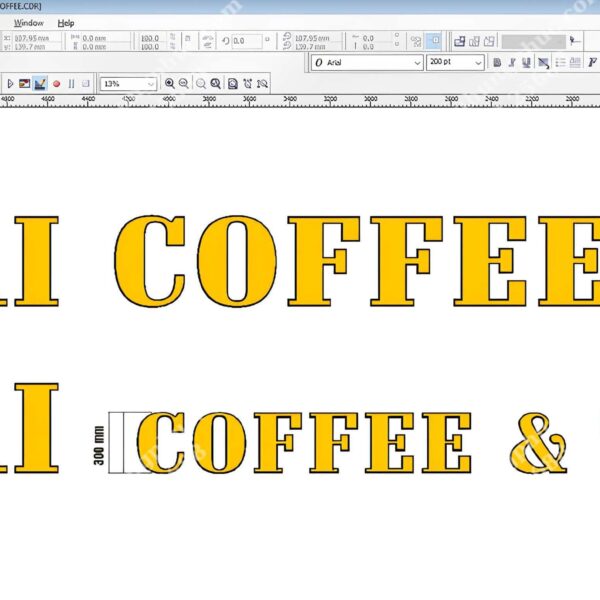
Task: Click the rotation angle input field
Action: [x=246, y=41]
